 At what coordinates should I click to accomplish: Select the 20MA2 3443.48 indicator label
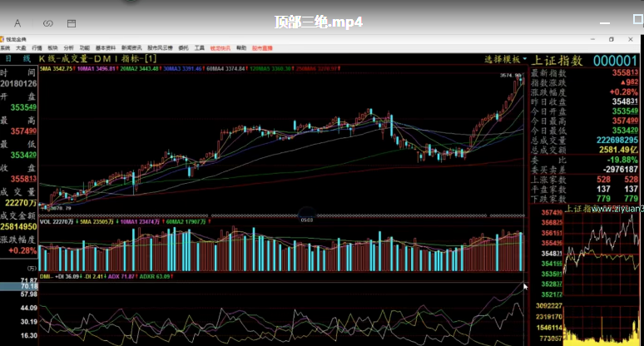[x=139, y=68]
